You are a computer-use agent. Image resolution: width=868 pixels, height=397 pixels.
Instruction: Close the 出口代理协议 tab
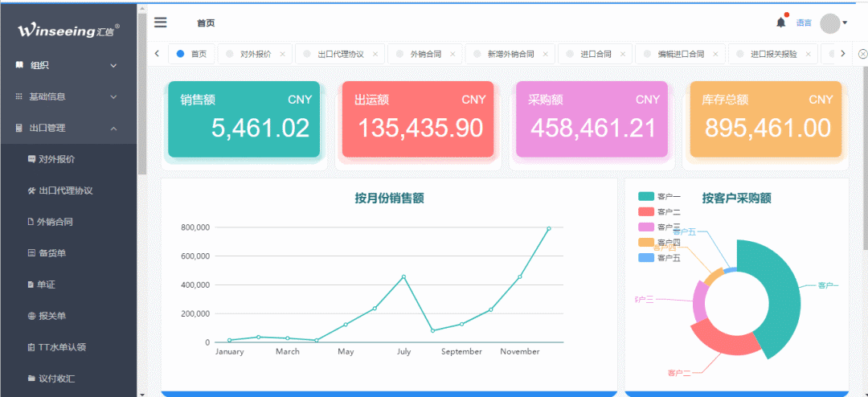pyautogui.click(x=375, y=54)
